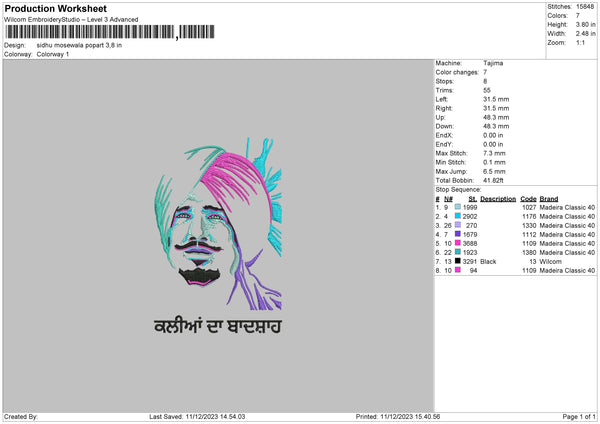Click the teal swatch for code 1380
This screenshot has width=600, height=424.
[458, 252]
